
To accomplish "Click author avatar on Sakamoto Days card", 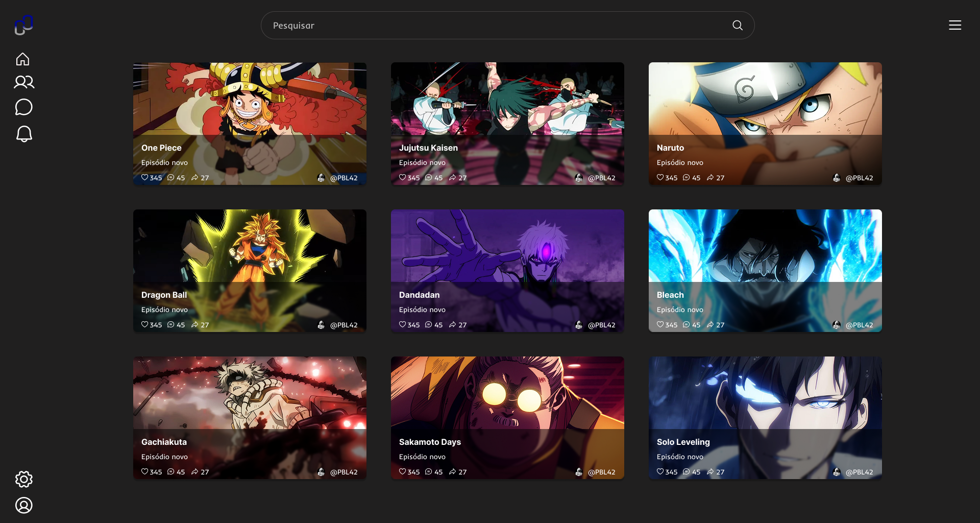I will point(579,472).
